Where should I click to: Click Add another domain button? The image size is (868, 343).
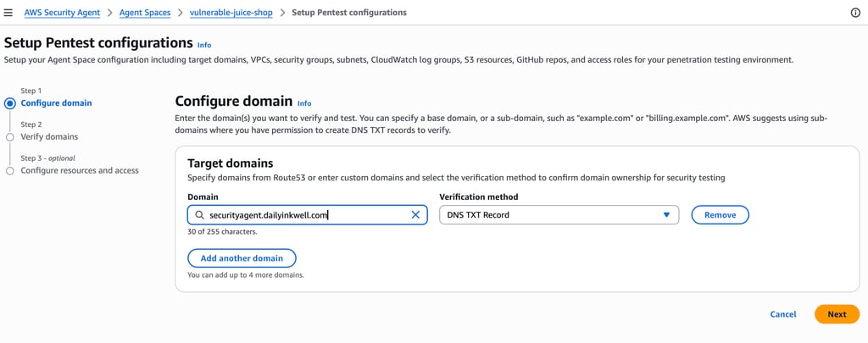coord(242,257)
